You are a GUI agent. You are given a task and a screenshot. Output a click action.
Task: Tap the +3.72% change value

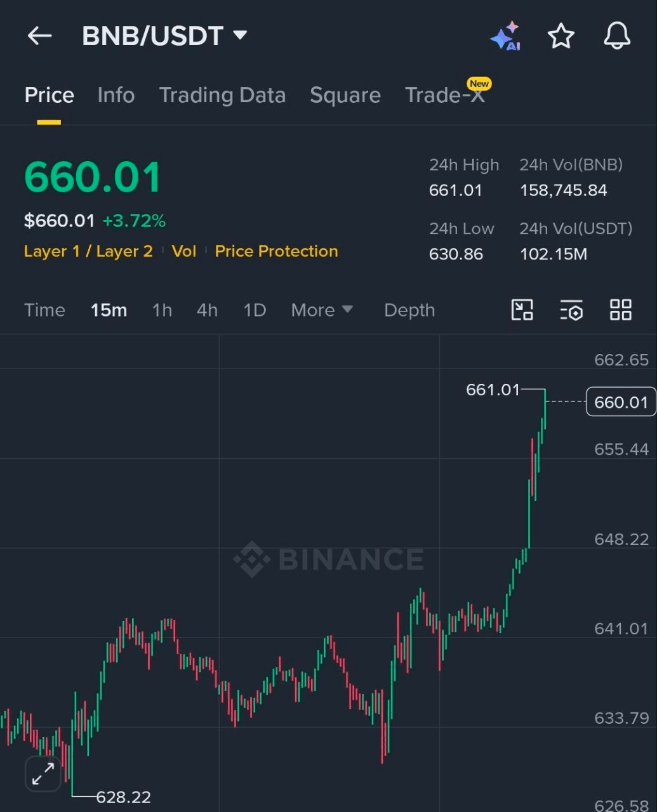(134, 221)
